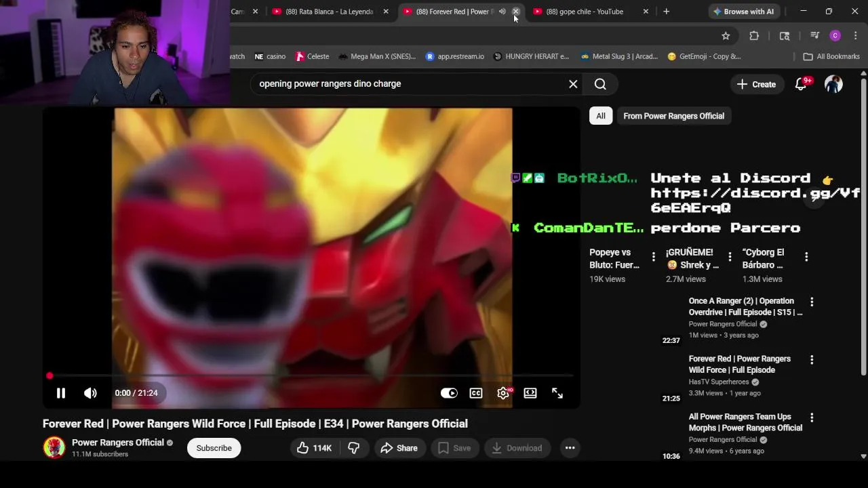The image size is (868, 488).
Task: Open Power Rangers Official channel avatar
Action: click(x=54, y=447)
